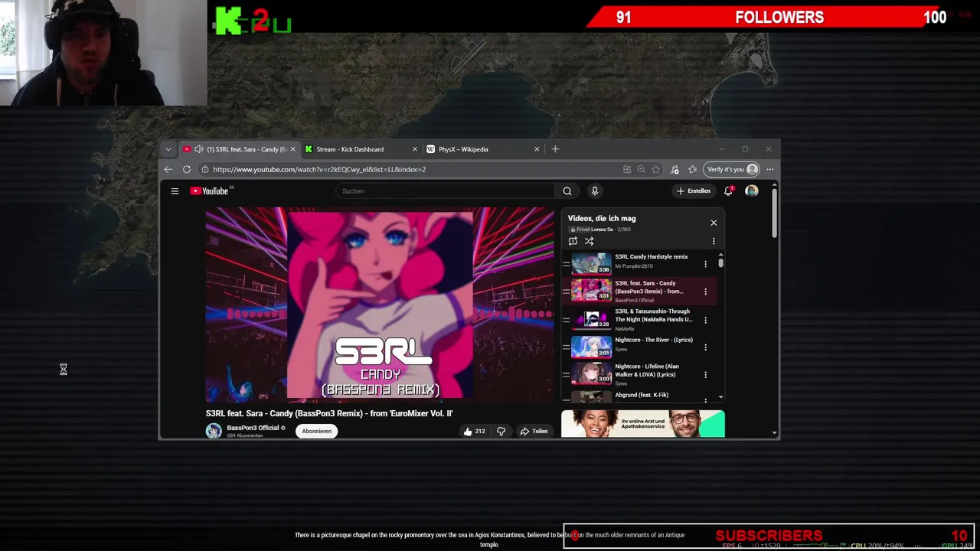Open the BassPon3 Official channel avatar
The height and width of the screenshot is (551, 980).
(x=214, y=431)
